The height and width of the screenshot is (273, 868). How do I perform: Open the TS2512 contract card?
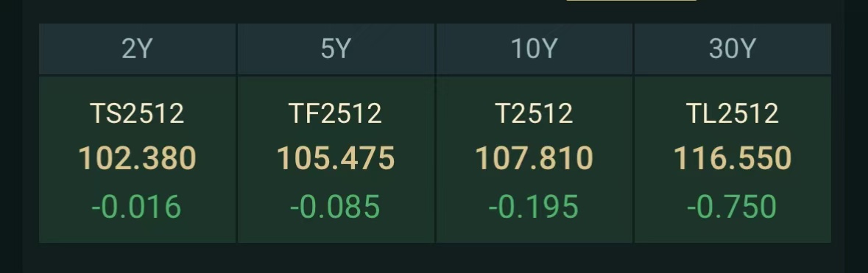point(137,160)
